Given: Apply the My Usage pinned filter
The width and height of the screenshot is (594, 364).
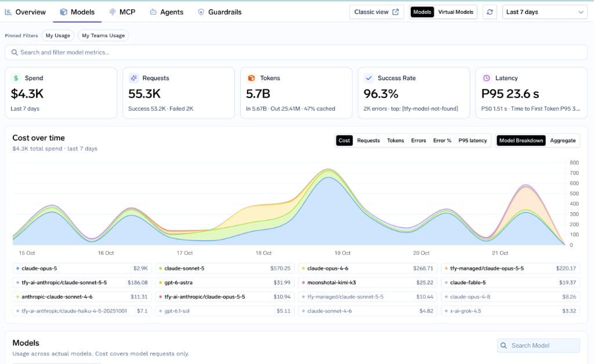Looking at the screenshot, I should [x=58, y=35].
